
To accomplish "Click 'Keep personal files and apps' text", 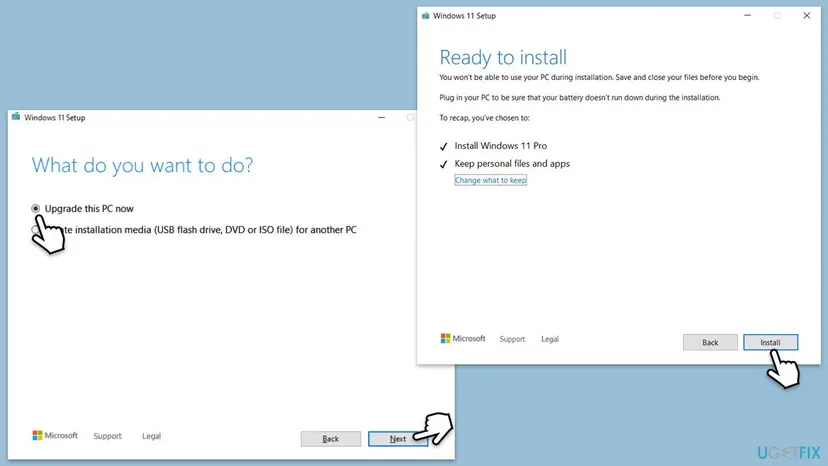I will [512, 164].
